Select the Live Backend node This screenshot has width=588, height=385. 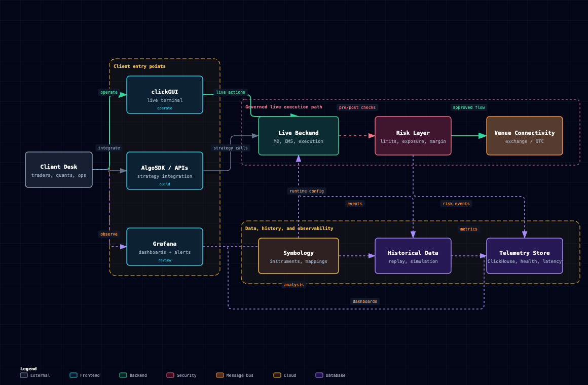[299, 136]
